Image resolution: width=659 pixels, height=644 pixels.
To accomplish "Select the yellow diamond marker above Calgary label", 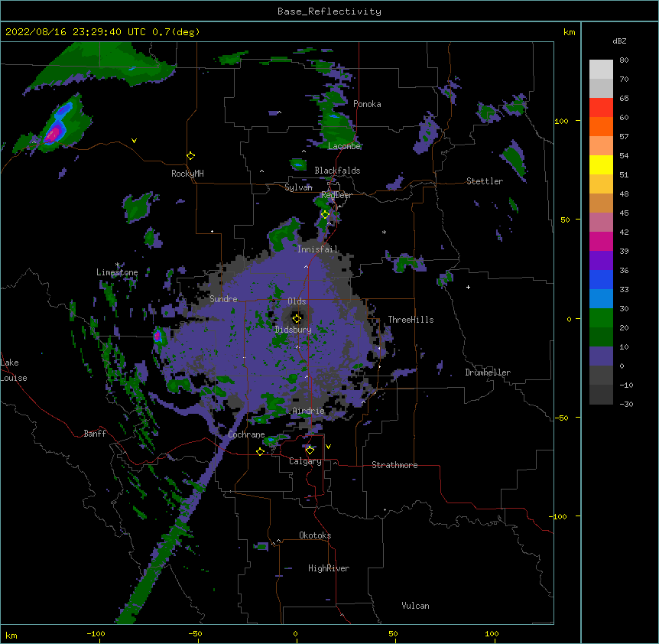I will [310, 450].
